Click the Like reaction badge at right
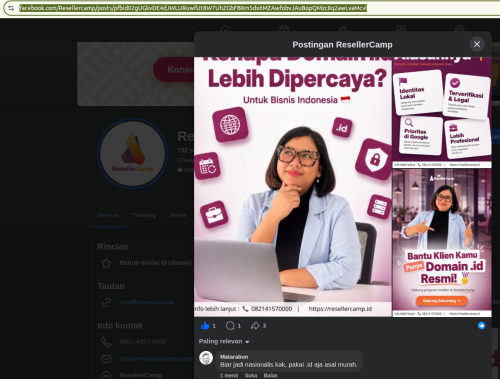 click(481, 326)
